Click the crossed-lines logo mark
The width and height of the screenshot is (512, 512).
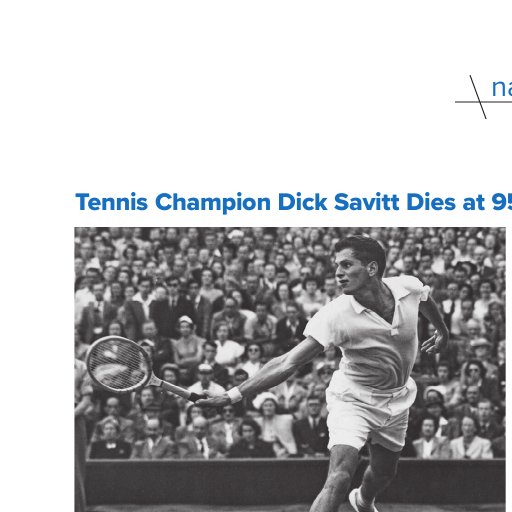pos(478,97)
